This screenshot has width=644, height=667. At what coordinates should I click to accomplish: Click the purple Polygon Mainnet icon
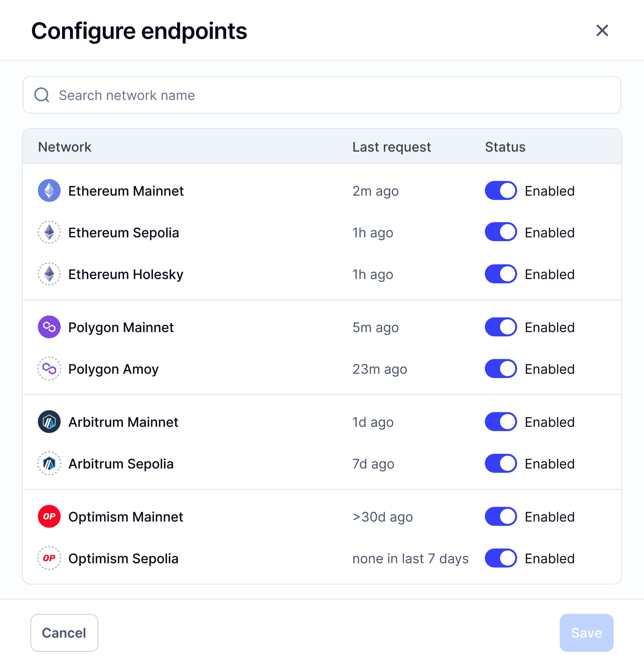49,327
